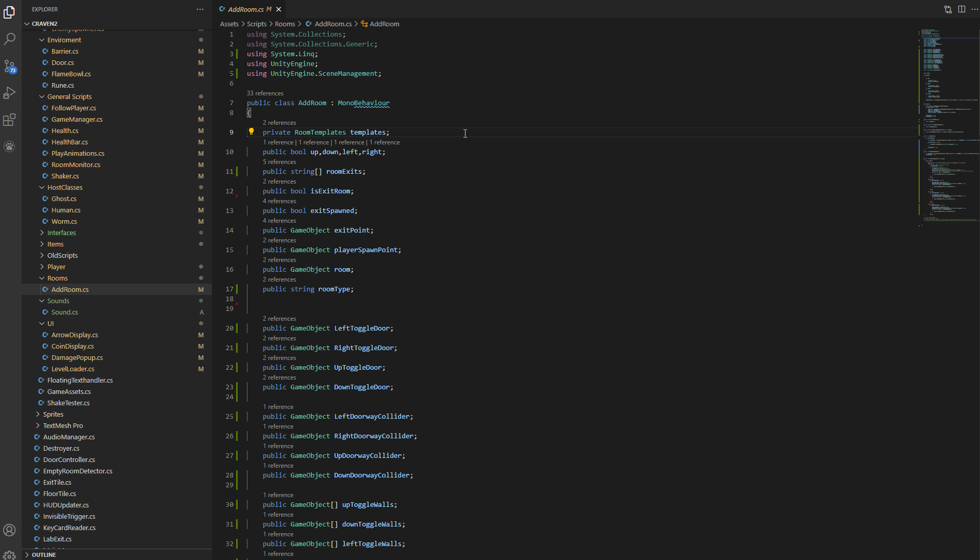Click the C# file icon of Barrier.cs
Image resolution: width=980 pixels, height=560 pixels.
[45, 51]
